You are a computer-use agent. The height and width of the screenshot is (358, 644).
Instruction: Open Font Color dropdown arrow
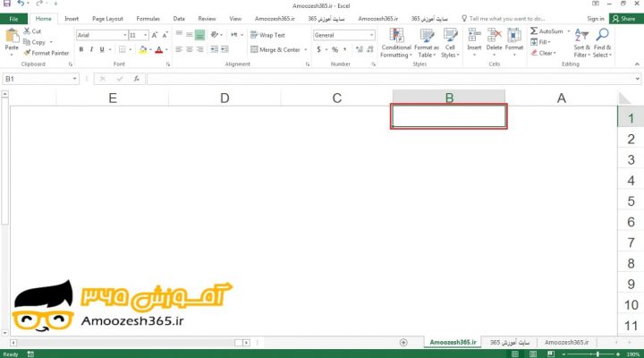click(x=166, y=50)
